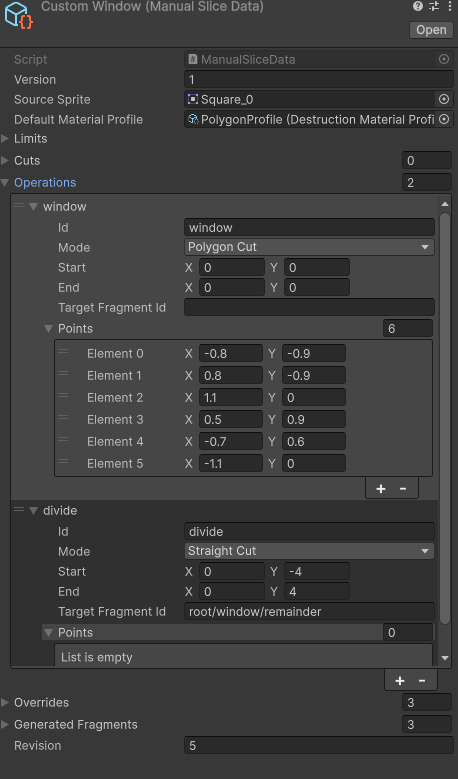This screenshot has height=779, width=458.
Task: Click Element 2 X field with 1.1
Action: 231,397
